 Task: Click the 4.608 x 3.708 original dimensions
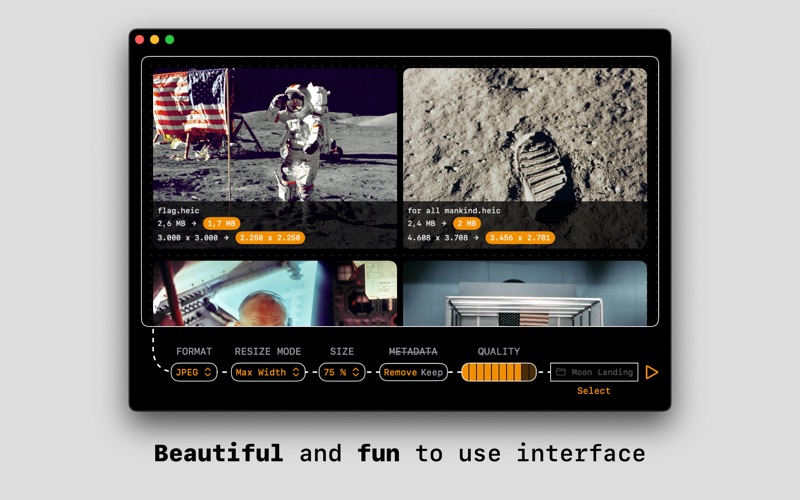437,238
